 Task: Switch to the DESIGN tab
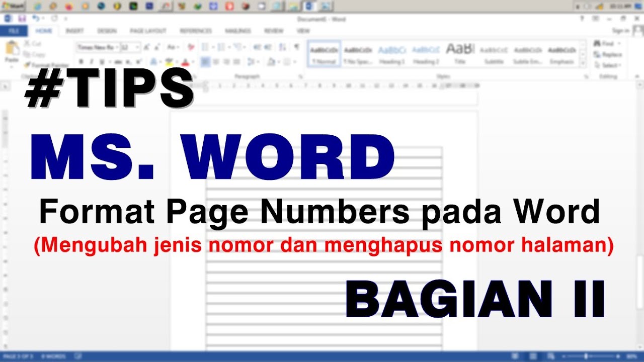[x=106, y=31]
